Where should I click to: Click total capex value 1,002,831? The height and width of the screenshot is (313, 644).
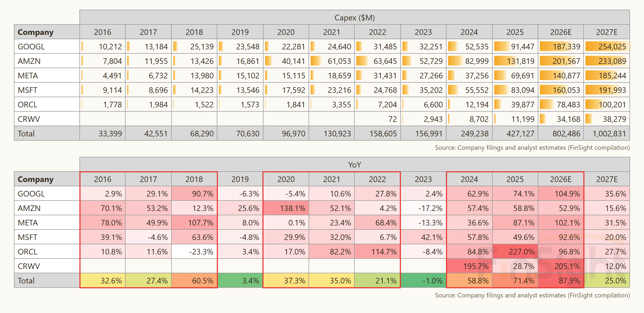click(609, 133)
